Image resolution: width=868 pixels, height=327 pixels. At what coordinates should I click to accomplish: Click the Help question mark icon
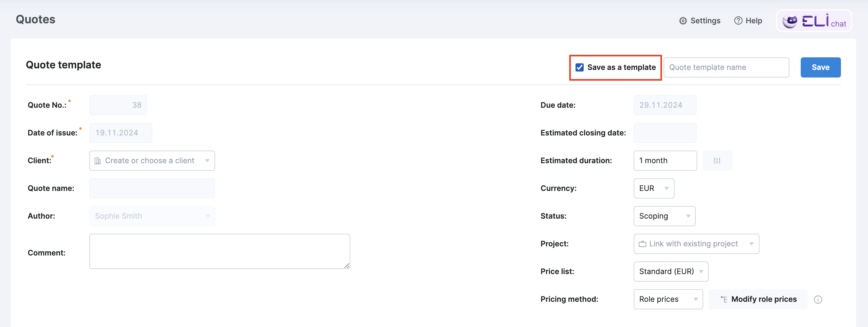click(738, 20)
